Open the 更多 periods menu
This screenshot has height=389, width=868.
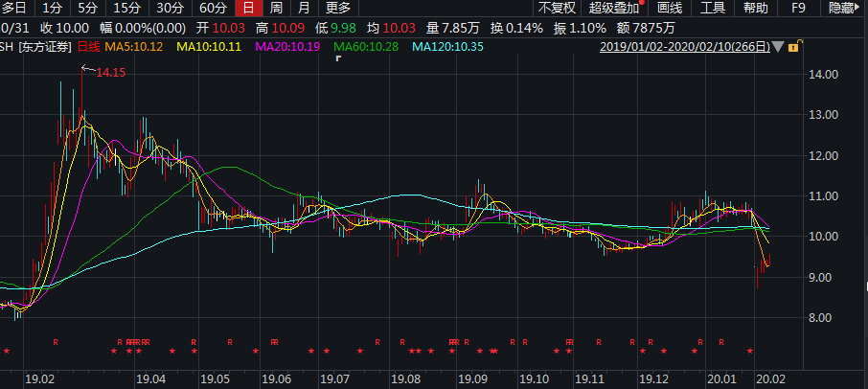[x=338, y=8]
